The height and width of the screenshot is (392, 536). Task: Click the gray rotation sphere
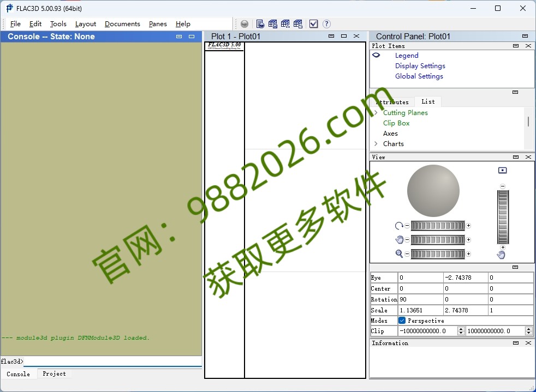coord(433,191)
